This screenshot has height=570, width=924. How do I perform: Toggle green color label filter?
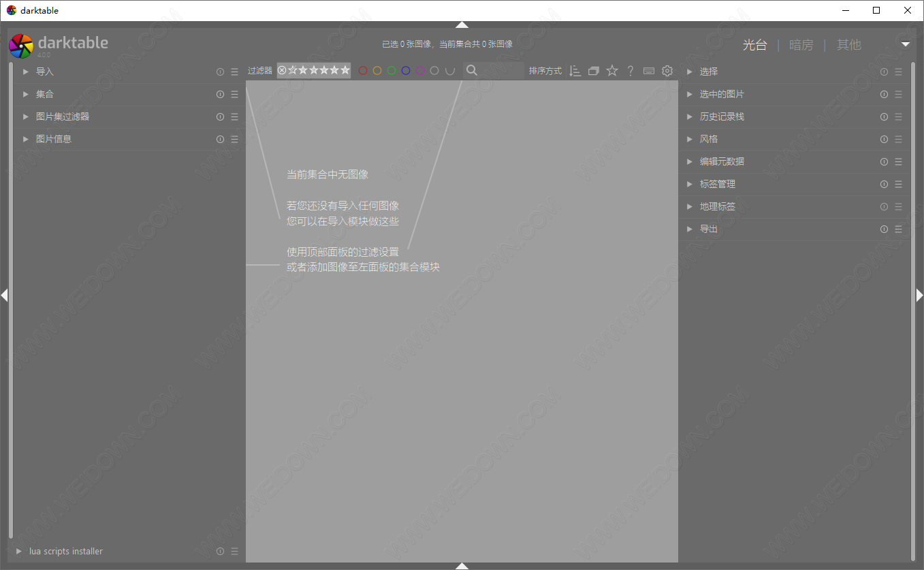[392, 71]
